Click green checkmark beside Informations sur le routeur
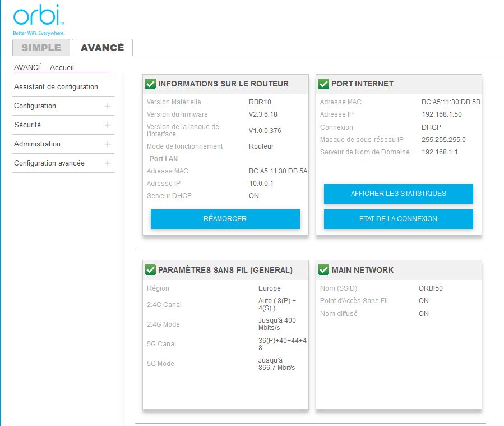Image resolution: width=504 pixels, height=426 pixels. coord(150,84)
